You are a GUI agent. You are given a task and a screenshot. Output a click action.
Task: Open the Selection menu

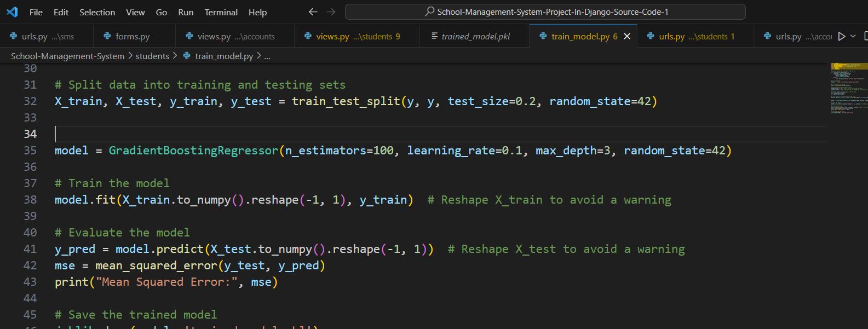pos(97,12)
